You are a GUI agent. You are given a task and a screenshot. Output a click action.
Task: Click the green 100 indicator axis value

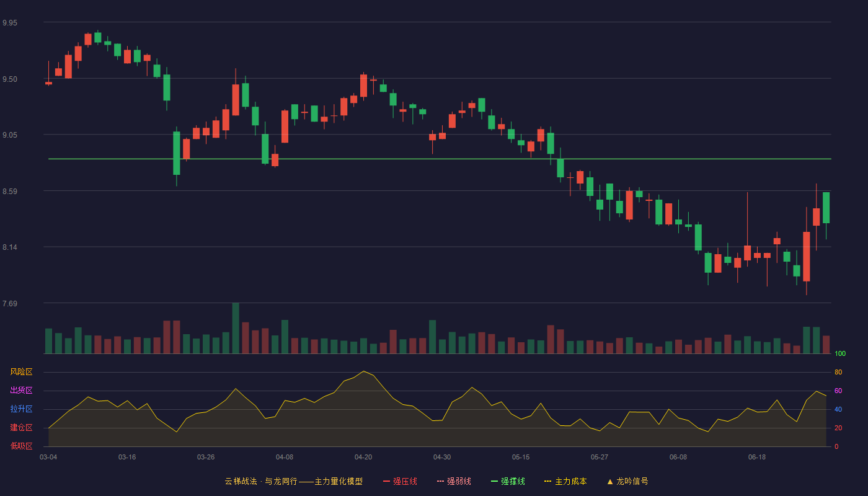840,354
